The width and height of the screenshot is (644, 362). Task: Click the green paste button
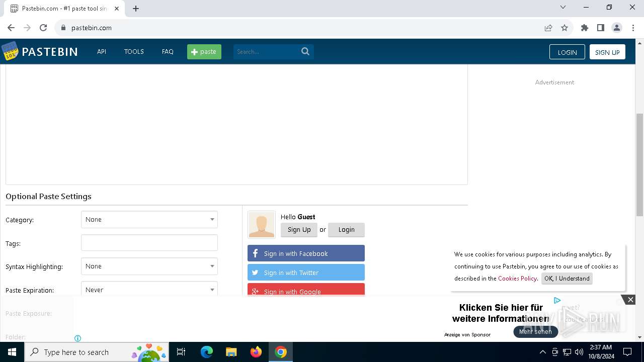tap(204, 52)
